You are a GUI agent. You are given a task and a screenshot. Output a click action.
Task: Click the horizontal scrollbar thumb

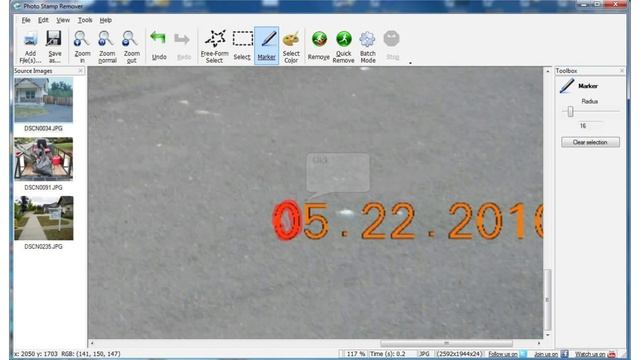[x=447, y=343]
